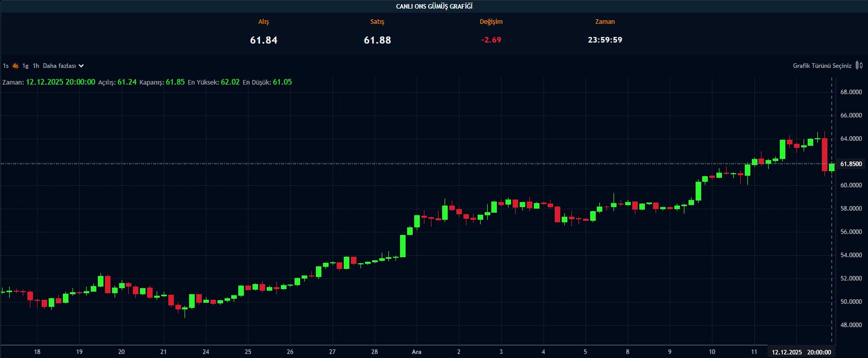This screenshot has width=868, height=358.
Task: Select the active 4s timeframe
Action: 15,66
